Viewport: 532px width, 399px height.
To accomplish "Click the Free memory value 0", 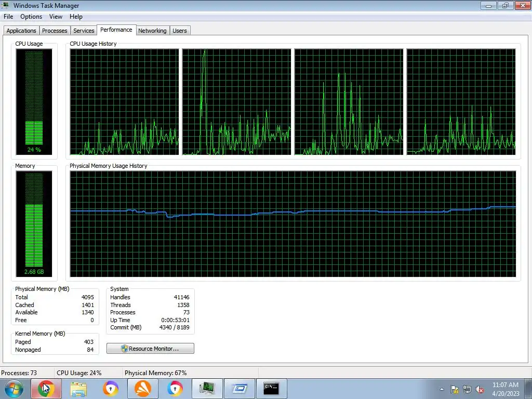I will [x=92, y=320].
